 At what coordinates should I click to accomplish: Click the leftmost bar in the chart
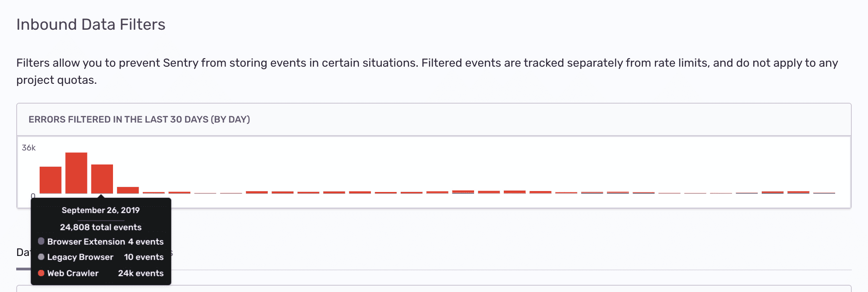click(x=50, y=180)
